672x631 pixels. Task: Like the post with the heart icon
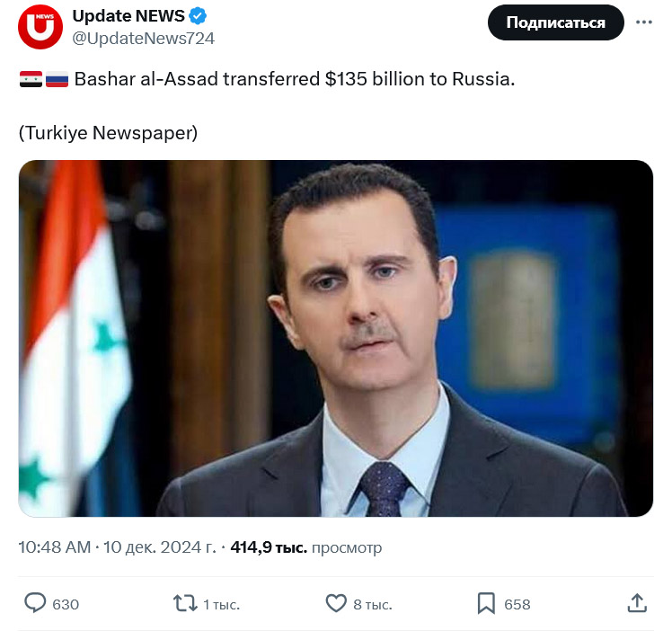[336, 603]
